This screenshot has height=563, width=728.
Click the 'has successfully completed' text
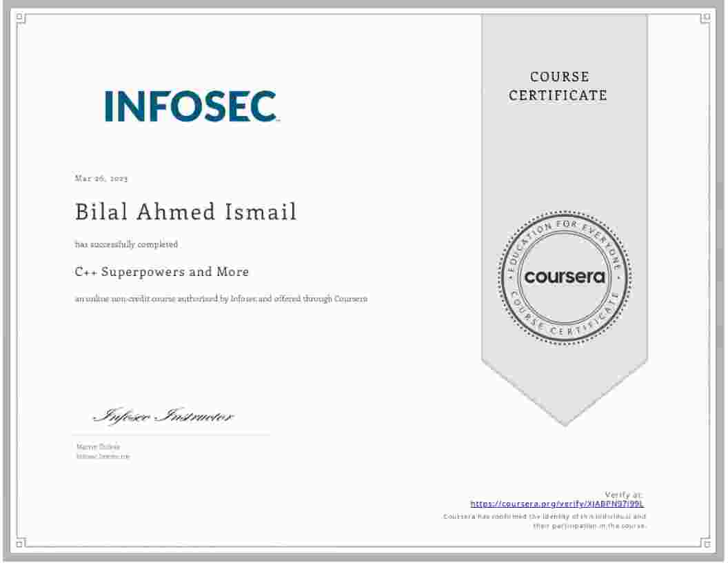click(x=126, y=244)
